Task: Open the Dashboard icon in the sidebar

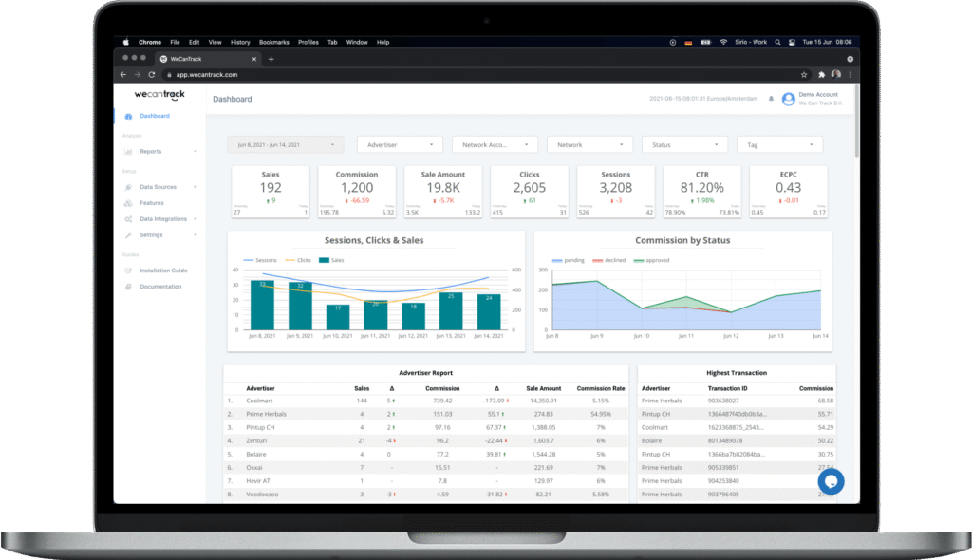Action: [x=128, y=116]
